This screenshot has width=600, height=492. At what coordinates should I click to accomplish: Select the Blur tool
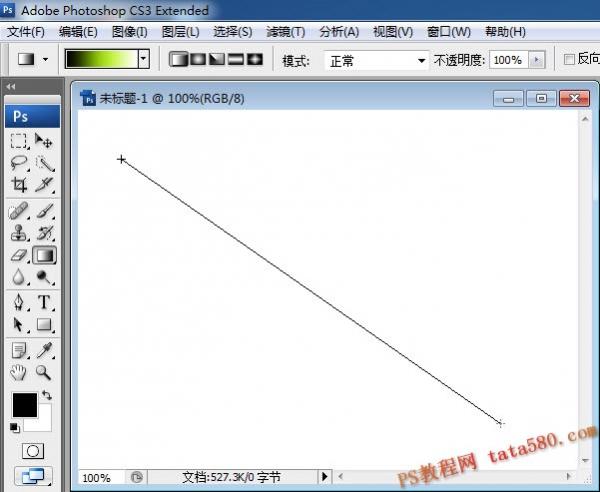click(18, 277)
